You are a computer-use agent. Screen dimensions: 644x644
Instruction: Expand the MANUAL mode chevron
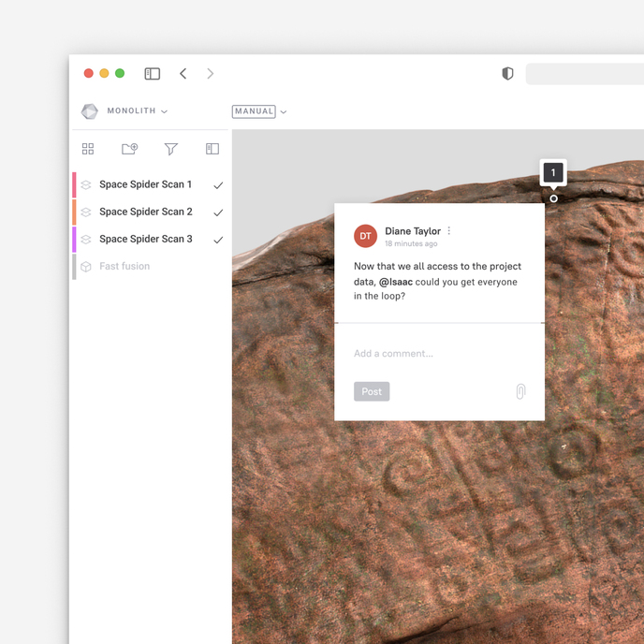[284, 111]
